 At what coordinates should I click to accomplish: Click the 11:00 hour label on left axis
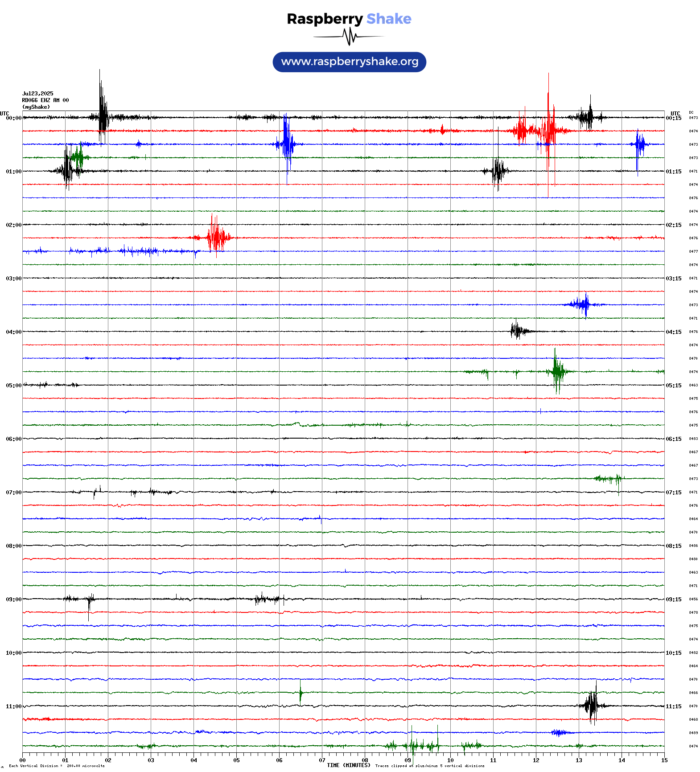pos(13,706)
